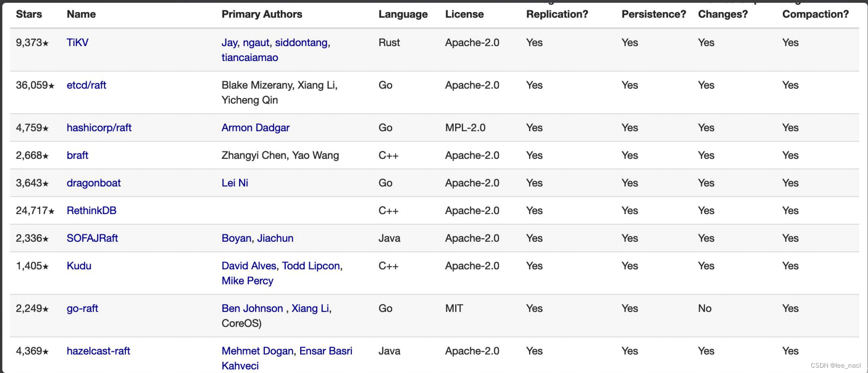Open the Kudu project link
Image resolution: width=868 pixels, height=373 pixels.
tap(79, 266)
